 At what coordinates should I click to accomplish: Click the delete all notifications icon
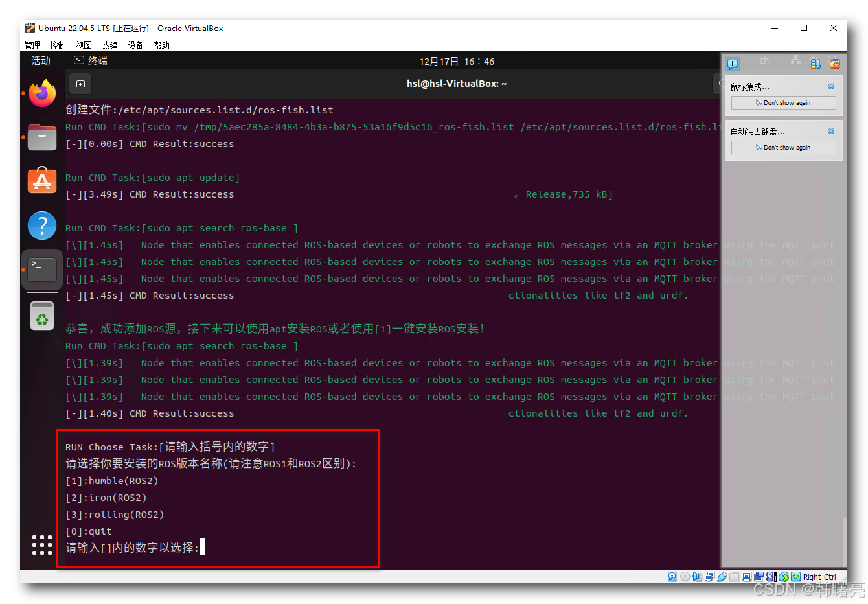(x=834, y=63)
